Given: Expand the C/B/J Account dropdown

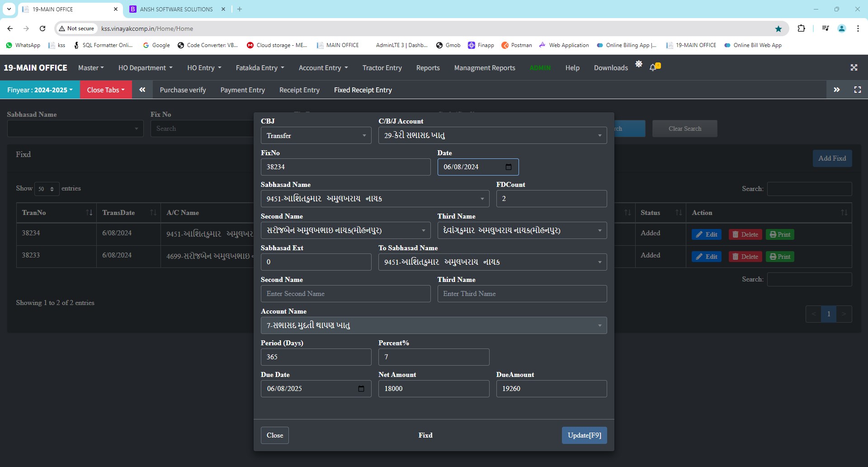Looking at the screenshot, I should [x=492, y=135].
